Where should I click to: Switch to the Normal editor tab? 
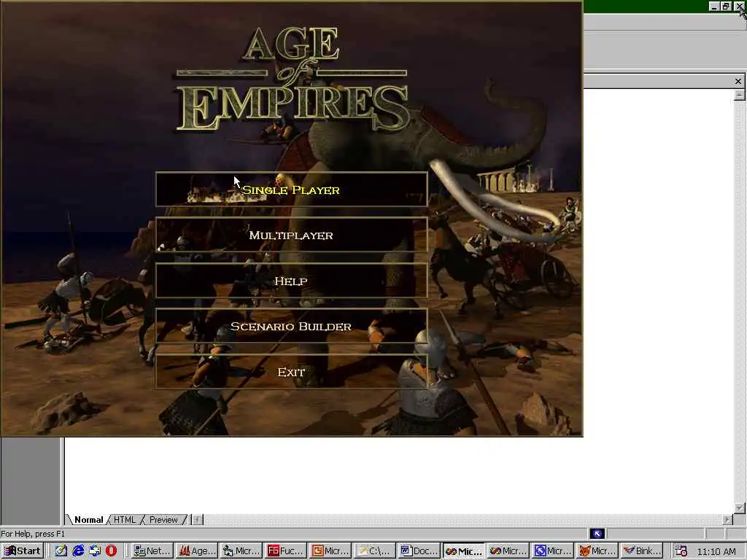point(88,519)
